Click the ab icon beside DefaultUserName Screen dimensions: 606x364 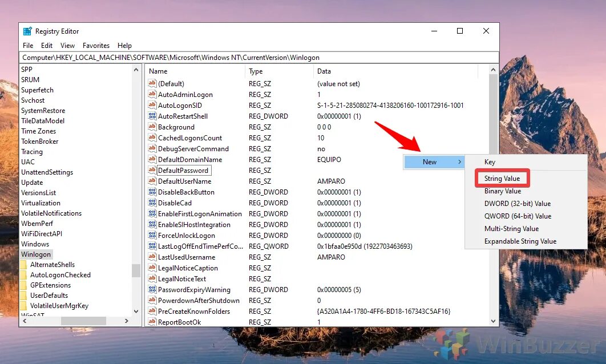pyautogui.click(x=152, y=181)
